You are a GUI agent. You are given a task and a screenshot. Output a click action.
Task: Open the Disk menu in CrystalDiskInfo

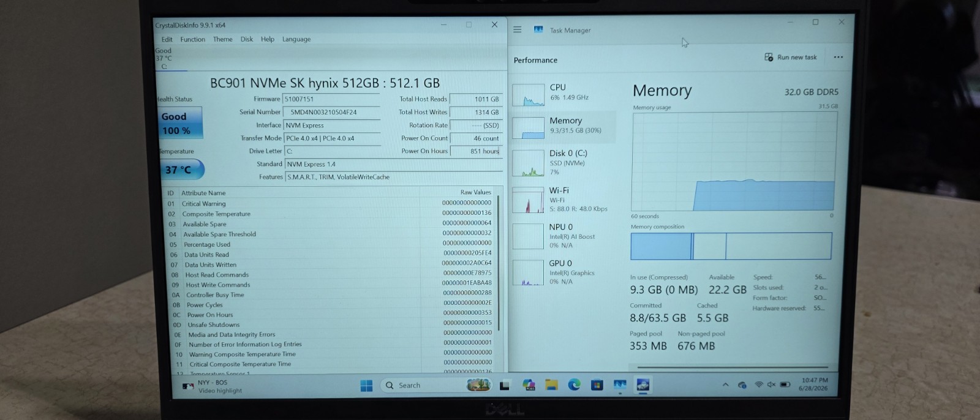point(246,39)
